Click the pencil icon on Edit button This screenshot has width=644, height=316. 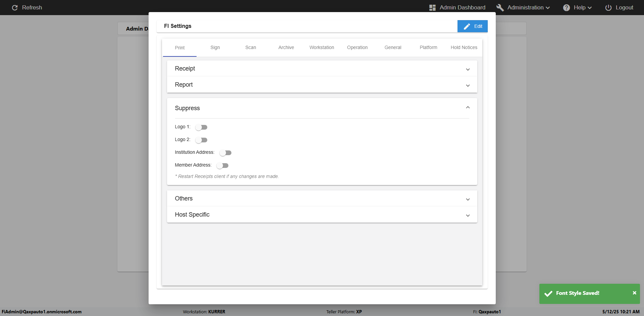point(467,26)
